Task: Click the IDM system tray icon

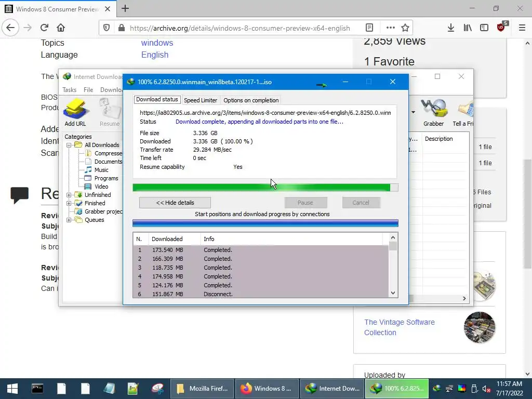Action: coord(437,388)
